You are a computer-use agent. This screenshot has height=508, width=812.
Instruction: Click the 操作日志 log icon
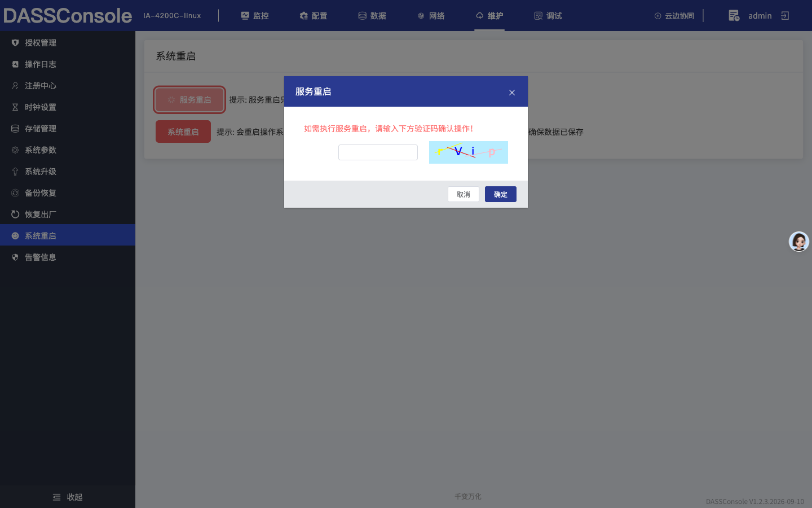pyautogui.click(x=15, y=64)
